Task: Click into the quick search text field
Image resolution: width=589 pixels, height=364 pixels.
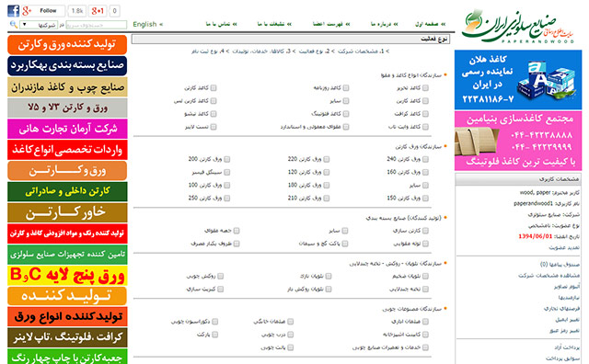Action: click(96, 25)
